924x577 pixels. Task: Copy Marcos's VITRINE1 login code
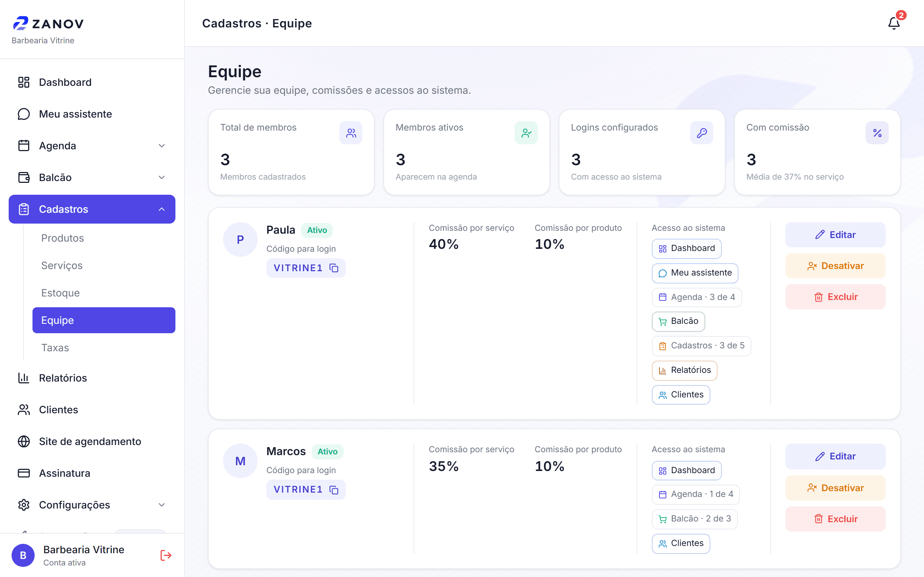coord(334,490)
